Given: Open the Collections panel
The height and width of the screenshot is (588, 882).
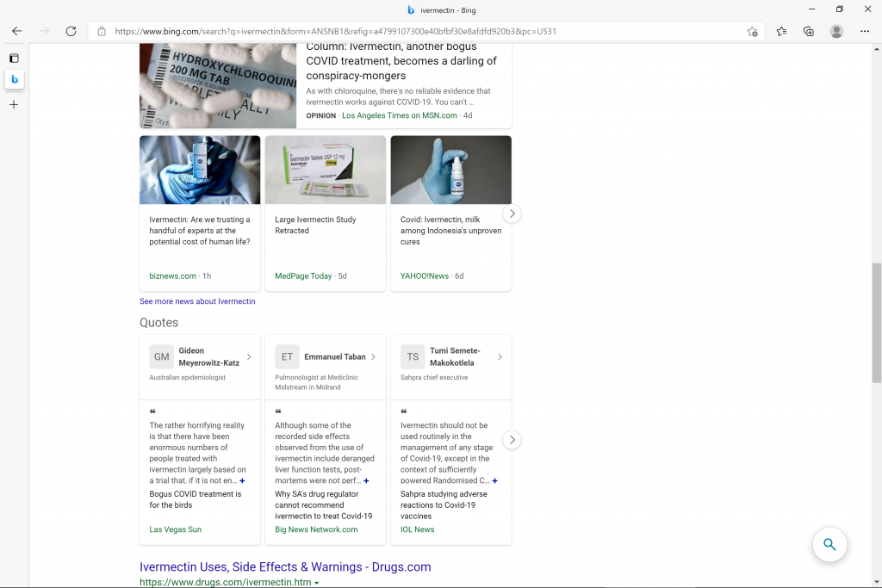Looking at the screenshot, I should 808,32.
